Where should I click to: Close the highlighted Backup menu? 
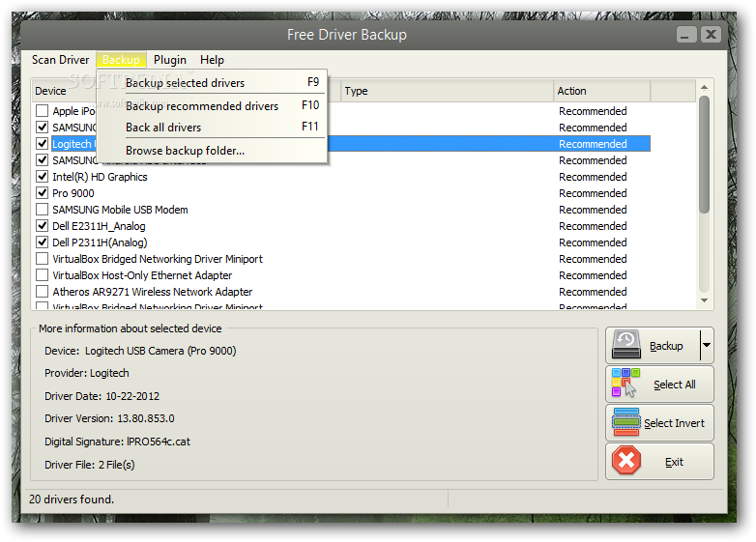(x=121, y=60)
